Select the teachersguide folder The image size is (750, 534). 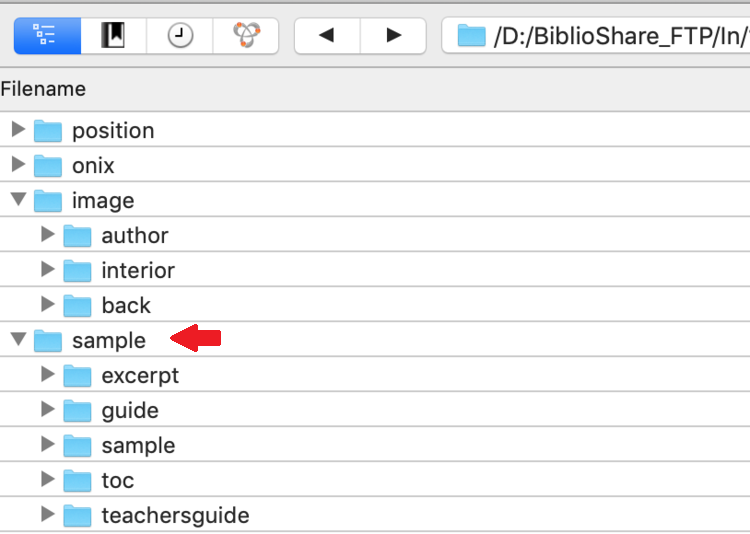tap(175, 516)
